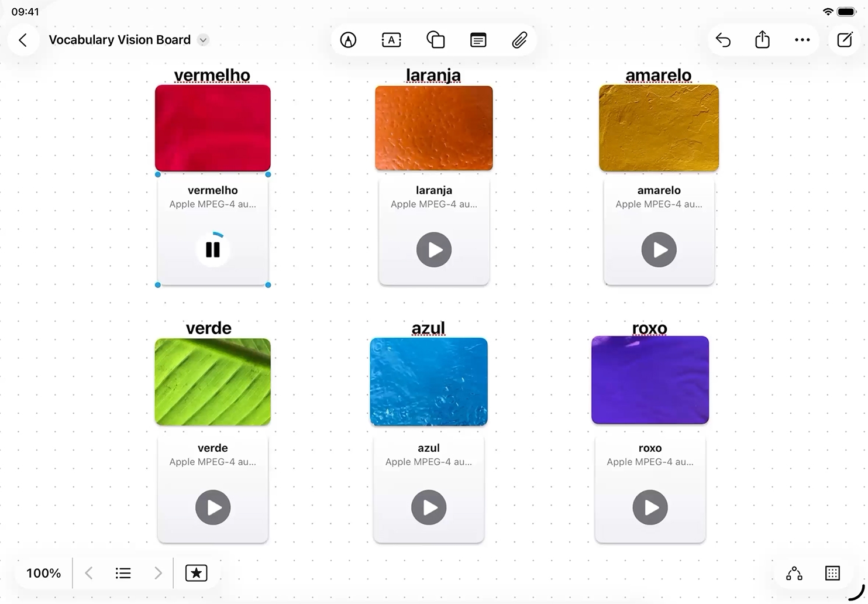Open the shapes library
The width and height of the screenshot is (868, 604).
tap(435, 40)
